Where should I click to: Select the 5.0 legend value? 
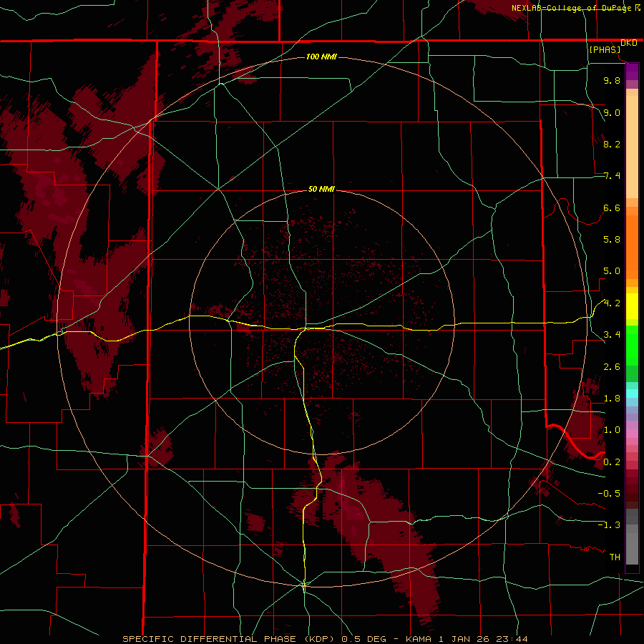click(x=612, y=271)
